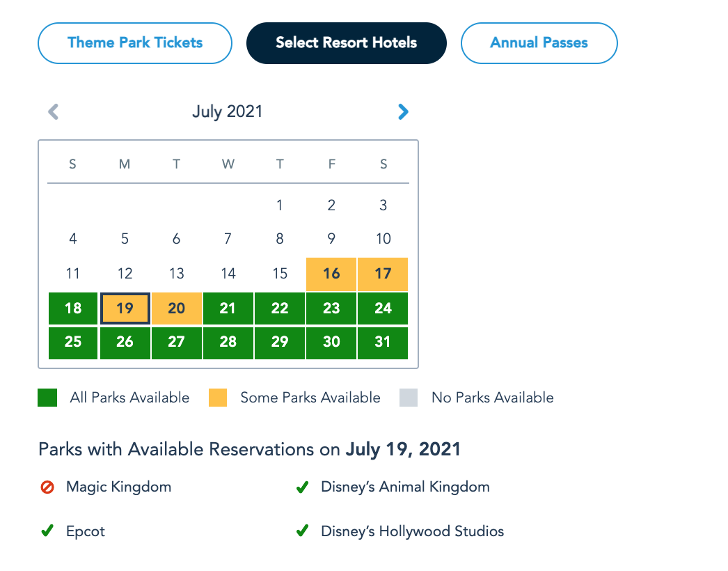Go to the next month arrow
The image size is (728, 571).
click(403, 111)
